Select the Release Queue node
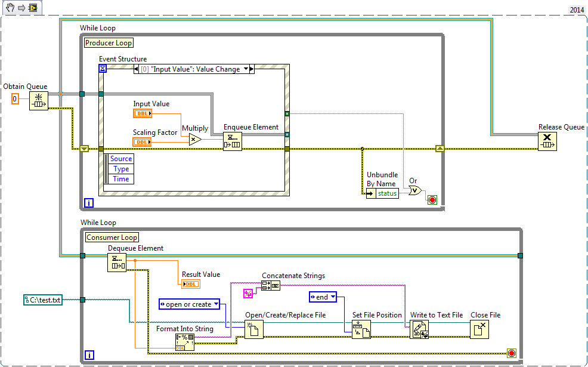The image size is (588, 367). coord(547,141)
